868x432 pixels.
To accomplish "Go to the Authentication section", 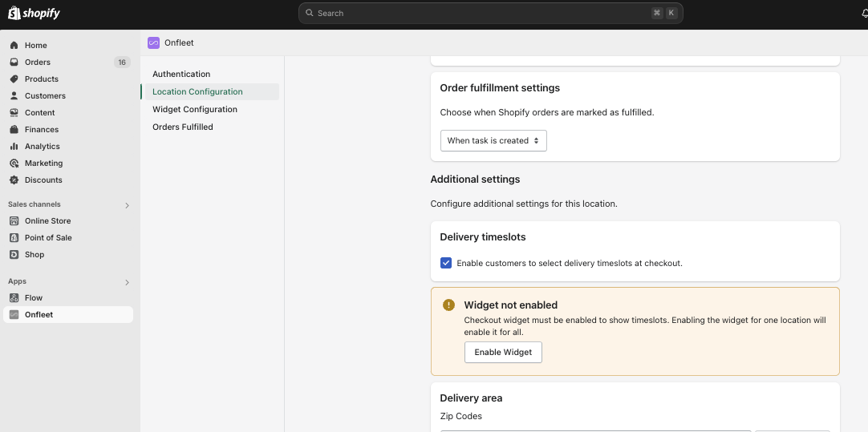I will click(x=181, y=74).
